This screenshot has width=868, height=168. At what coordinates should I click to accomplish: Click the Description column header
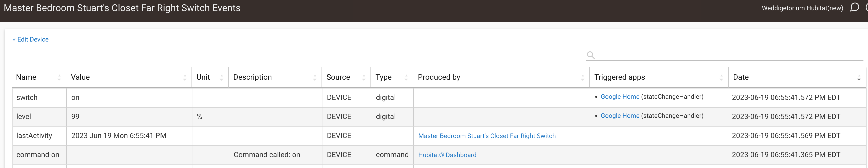[275, 77]
